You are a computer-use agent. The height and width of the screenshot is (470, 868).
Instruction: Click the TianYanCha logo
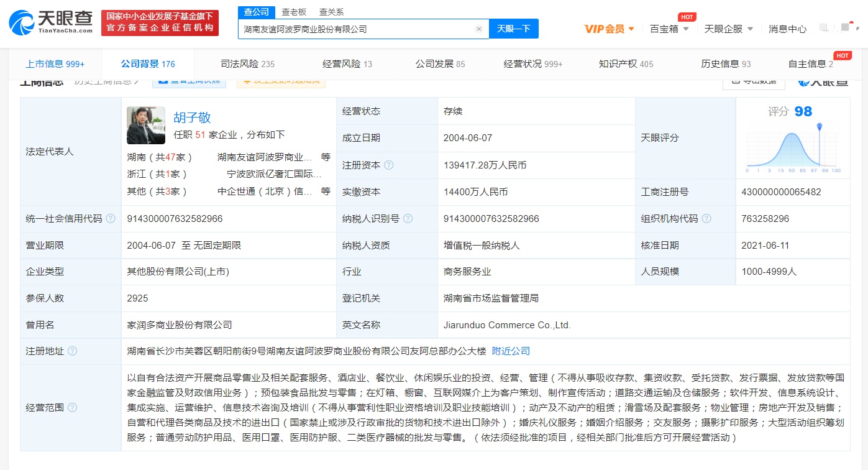coord(51,23)
